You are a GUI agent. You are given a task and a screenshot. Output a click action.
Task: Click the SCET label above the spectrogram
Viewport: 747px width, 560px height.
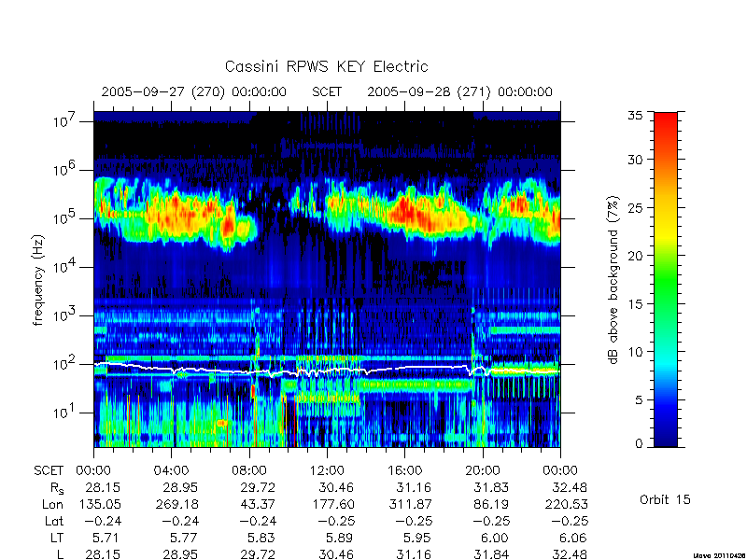coord(327,91)
